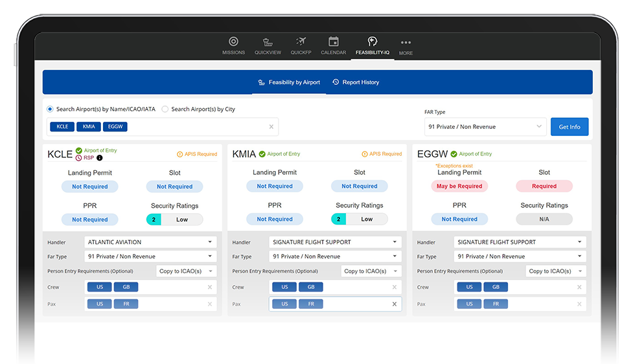This screenshot has width=633, height=364.
Task: Expand the FAR Type dropdown near Get Info
Action: (x=485, y=127)
